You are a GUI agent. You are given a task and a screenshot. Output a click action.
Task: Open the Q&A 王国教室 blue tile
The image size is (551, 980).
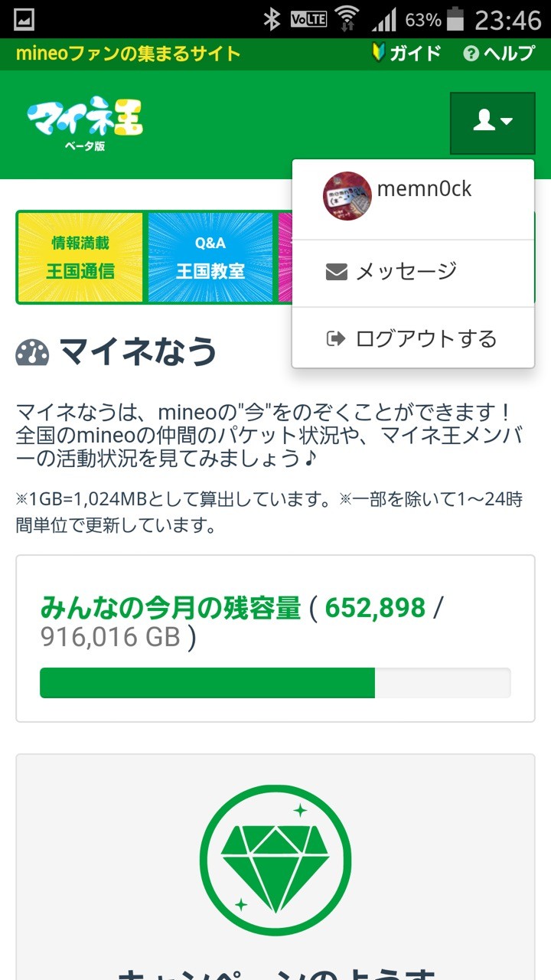(210, 257)
